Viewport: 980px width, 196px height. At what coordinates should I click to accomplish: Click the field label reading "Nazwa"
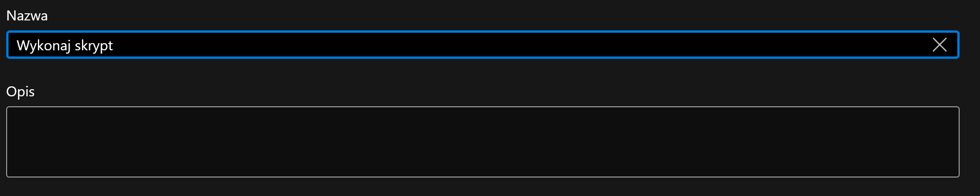tap(27, 16)
